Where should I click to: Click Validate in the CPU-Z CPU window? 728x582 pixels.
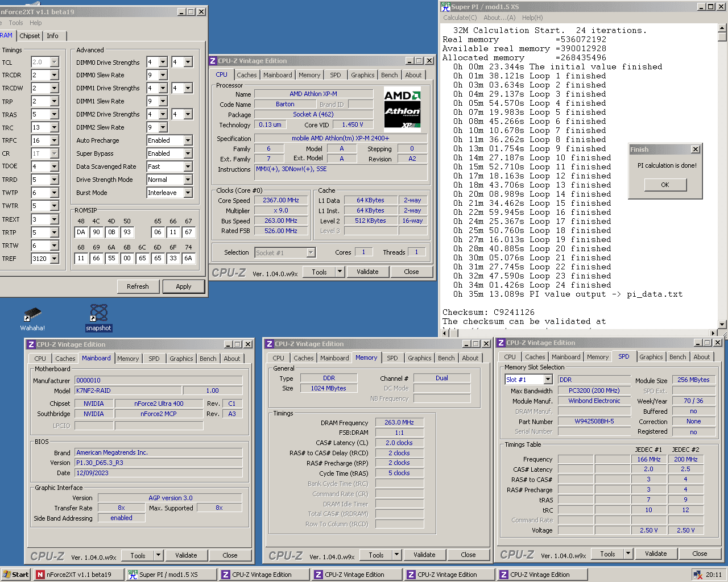point(367,272)
